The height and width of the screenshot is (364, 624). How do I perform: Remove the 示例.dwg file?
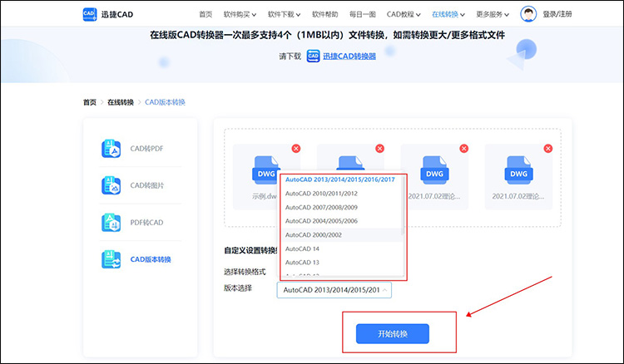point(296,148)
